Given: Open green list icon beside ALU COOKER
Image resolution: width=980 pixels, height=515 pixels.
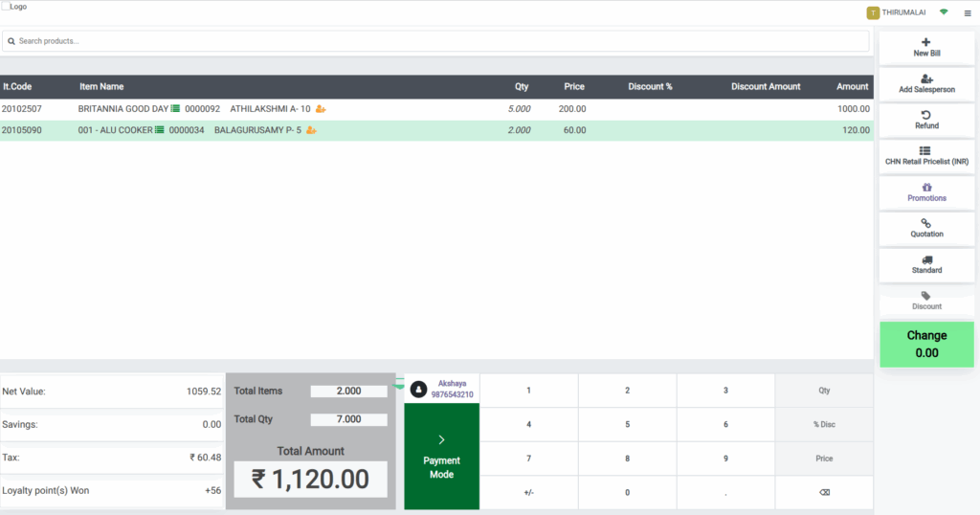Looking at the screenshot, I should pos(160,130).
